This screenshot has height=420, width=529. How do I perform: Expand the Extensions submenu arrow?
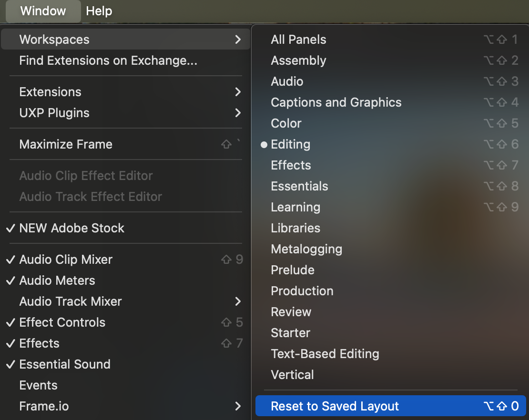tap(238, 92)
